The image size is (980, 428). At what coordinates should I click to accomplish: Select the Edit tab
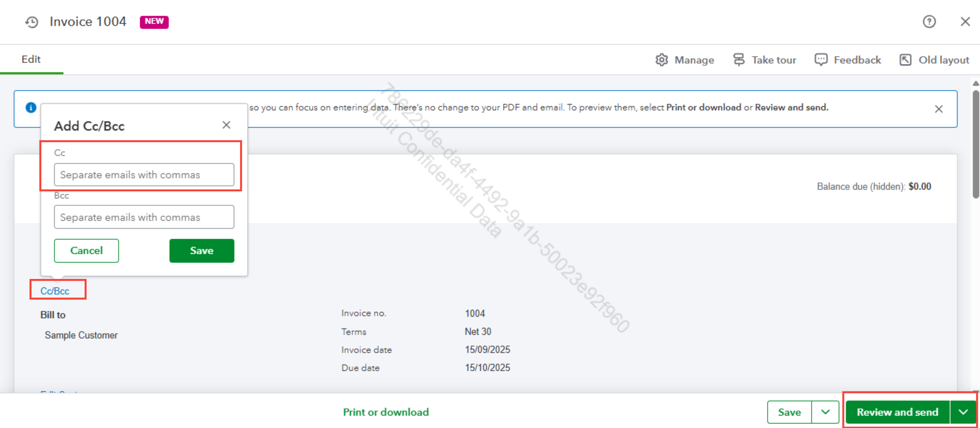[31, 59]
